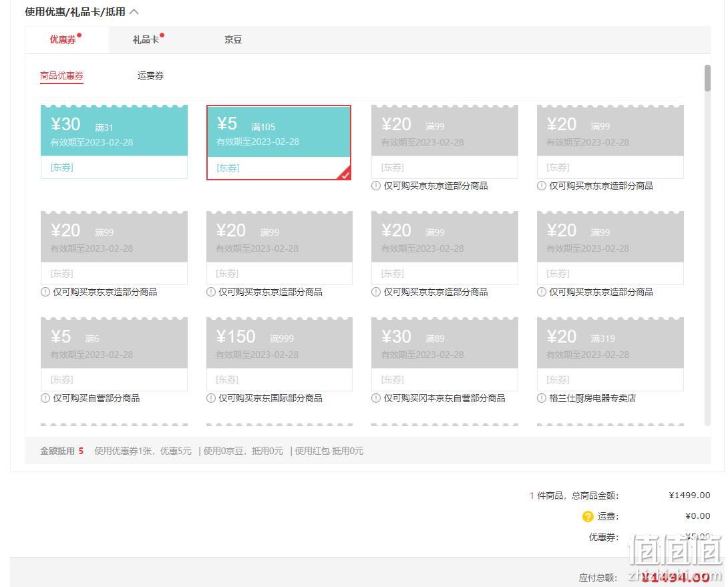The width and height of the screenshot is (728, 587).
Task: Click the ¥0.00 shipping fee value
Action: pos(698,516)
